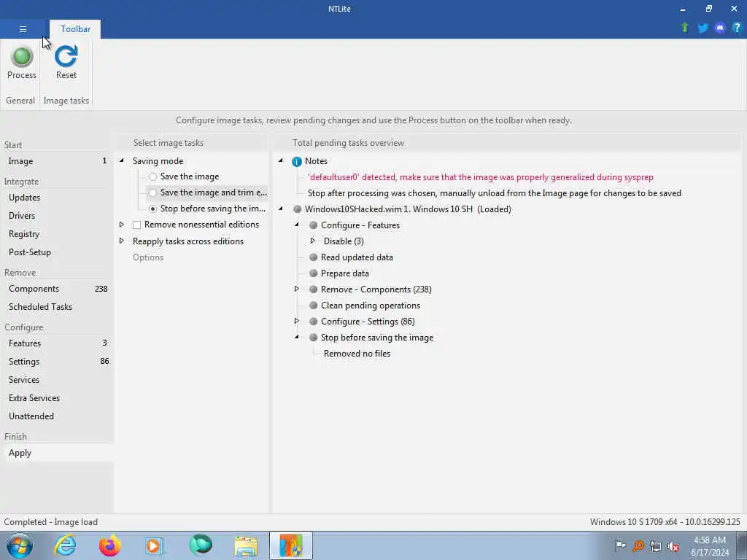Click the 'Stop after processing was chosen' note
Viewport: 747px width, 560px height.
494,192
